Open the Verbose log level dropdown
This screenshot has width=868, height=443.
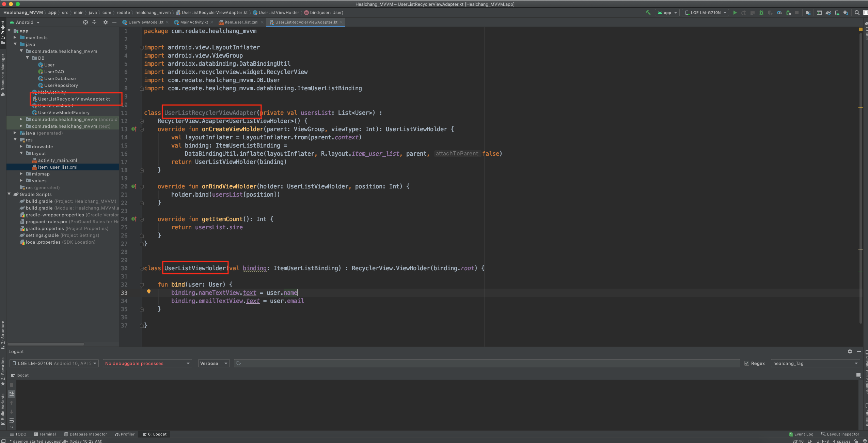214,363
